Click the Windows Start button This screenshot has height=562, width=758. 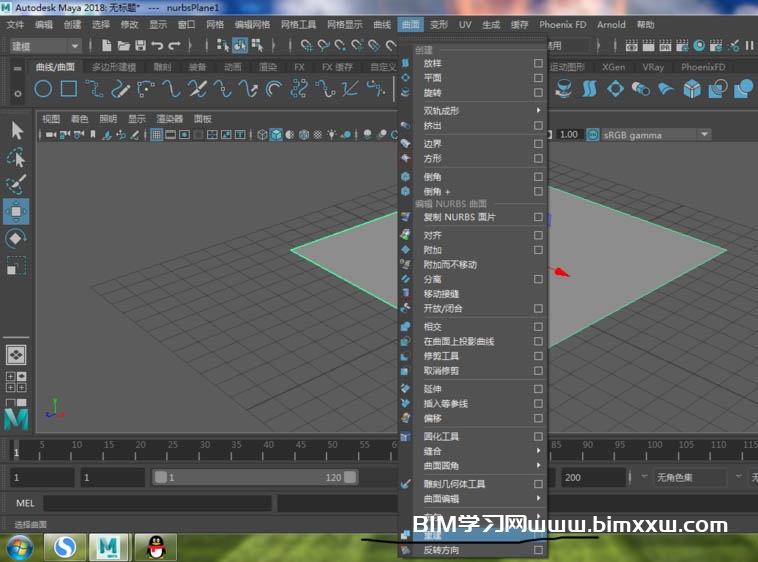pos(19,546)
